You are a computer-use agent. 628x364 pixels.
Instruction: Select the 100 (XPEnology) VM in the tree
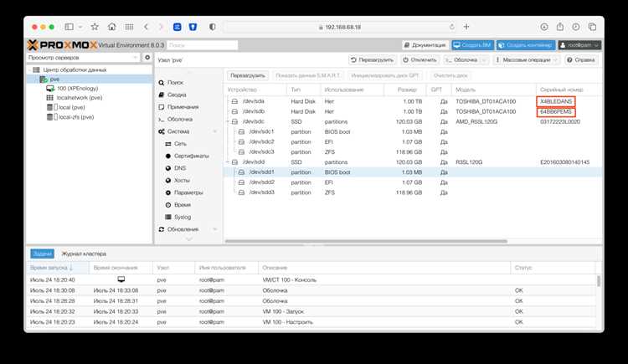[x=77, y=88]
